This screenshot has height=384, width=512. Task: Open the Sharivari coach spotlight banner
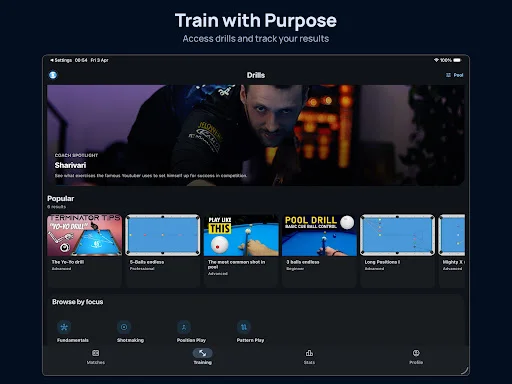click(256, 135)
